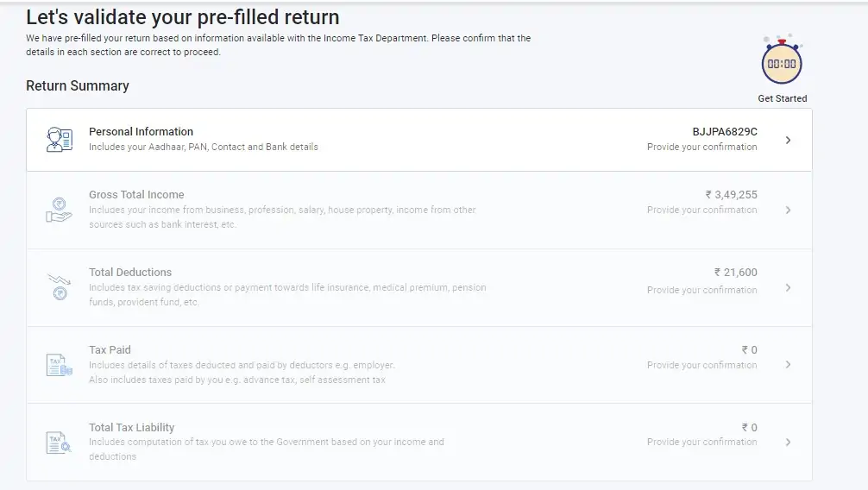
Task: Expand Personal Information with its chevron arrow
Action: tap(788, 140)
